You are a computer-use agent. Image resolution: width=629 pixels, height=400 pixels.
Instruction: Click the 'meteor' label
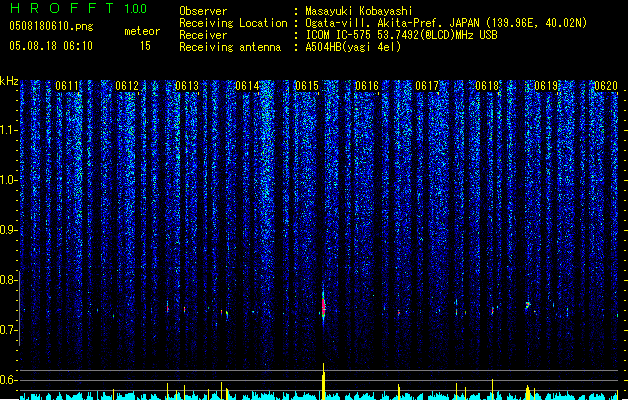tap(142, 31)
